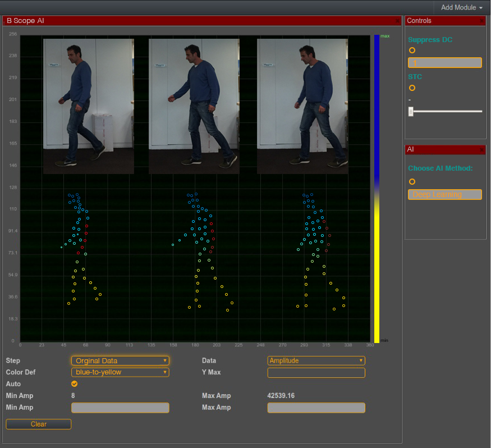The width and height of the screenshot is (491, 448).
Task: Open the Color Def blue-to-yellow dropdown
Action: 120,372
